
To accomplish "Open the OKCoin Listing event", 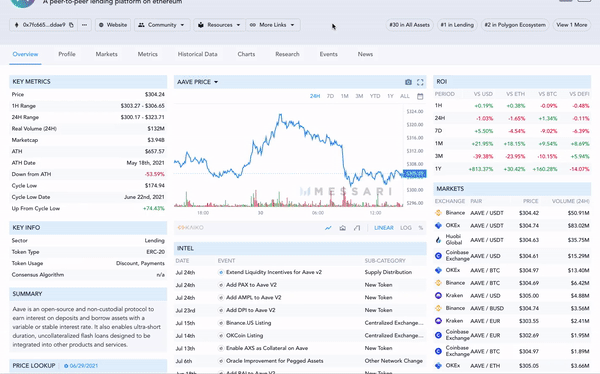I will [x=244, y=335].
